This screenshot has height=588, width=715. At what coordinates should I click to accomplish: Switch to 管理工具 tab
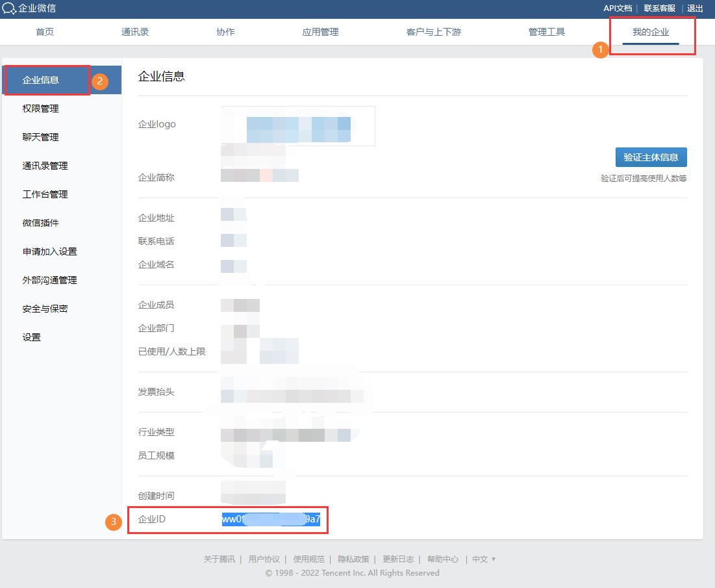tap(547, 32)
